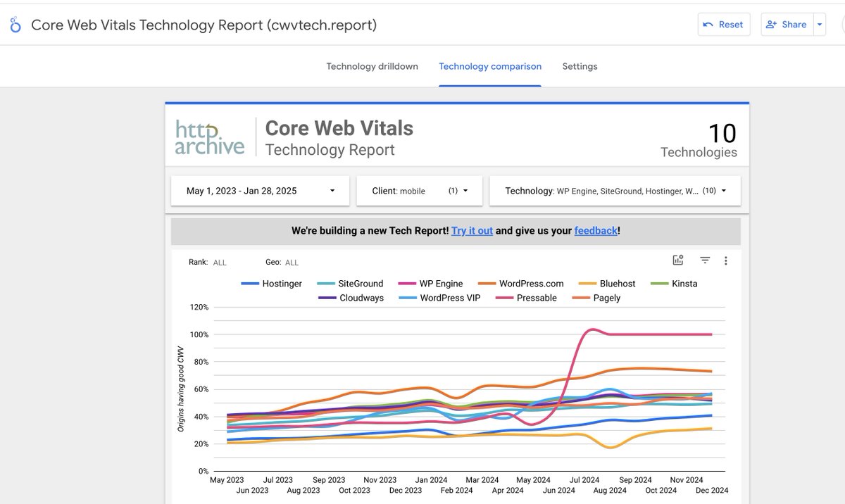Click 'Origins having good CWV' axis title
This screenshot has height=504, width=845.
point(181,389)
